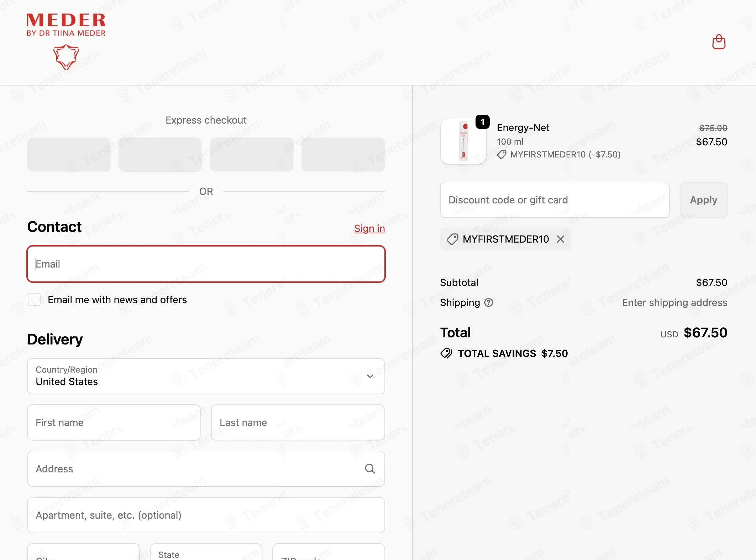Screen dimensions: 756x560
Task: Click the Apartment, suite, etc. field
Action: [x=206, y=515]
